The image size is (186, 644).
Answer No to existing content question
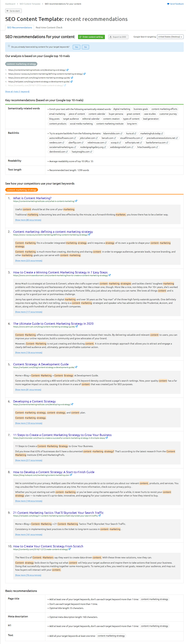click(85, 47)
